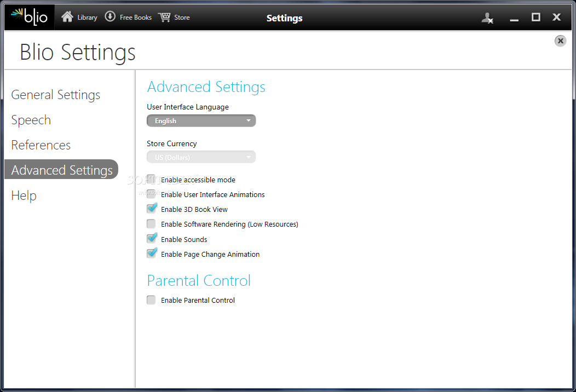Select General Settings

(56, 95)
